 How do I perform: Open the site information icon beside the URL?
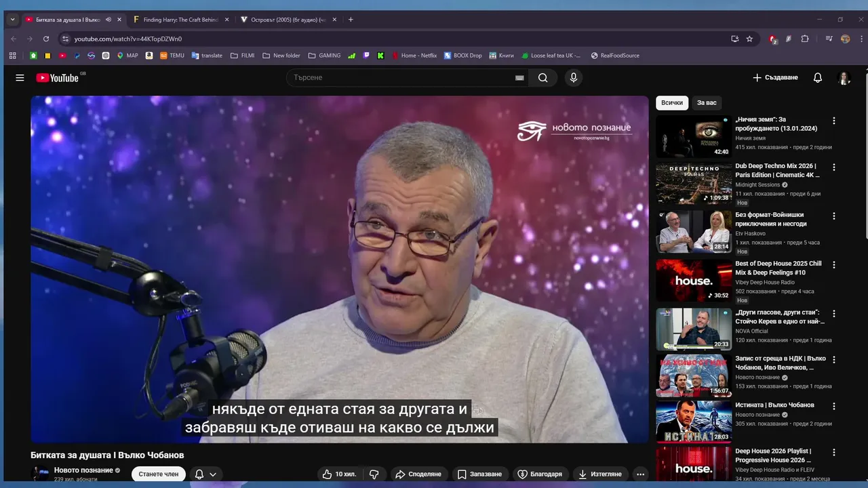[64, 39]
